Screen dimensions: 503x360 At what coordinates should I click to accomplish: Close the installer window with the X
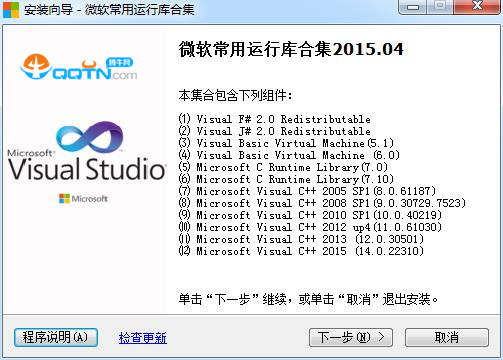point(477,7)
